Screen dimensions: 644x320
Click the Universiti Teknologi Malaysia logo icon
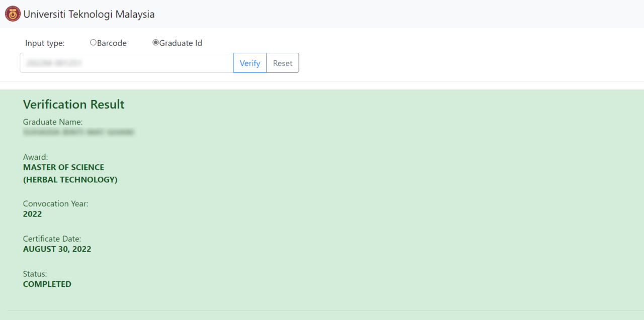point(13,14)
